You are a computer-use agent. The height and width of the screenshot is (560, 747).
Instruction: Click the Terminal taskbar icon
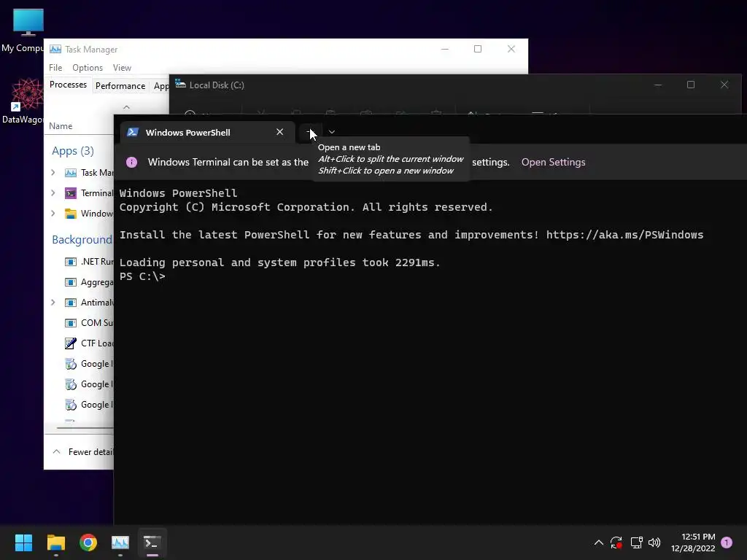[x=152, y=542]
